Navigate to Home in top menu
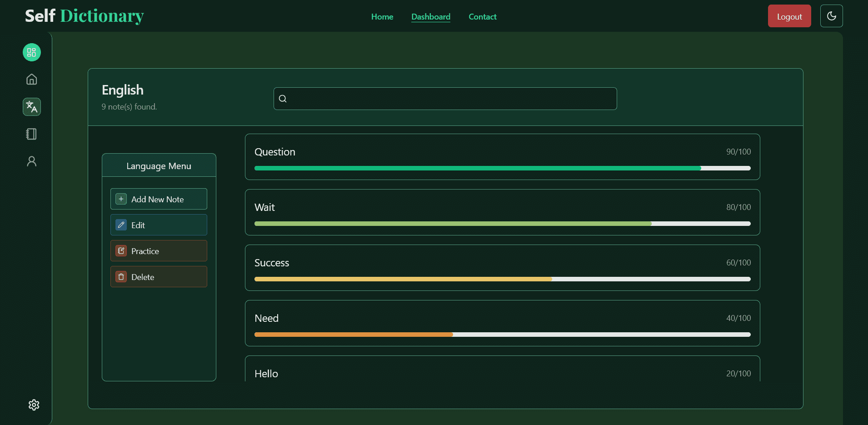This screenshot has height=425, width=868. pyautogui.click(x=382, y=17)
